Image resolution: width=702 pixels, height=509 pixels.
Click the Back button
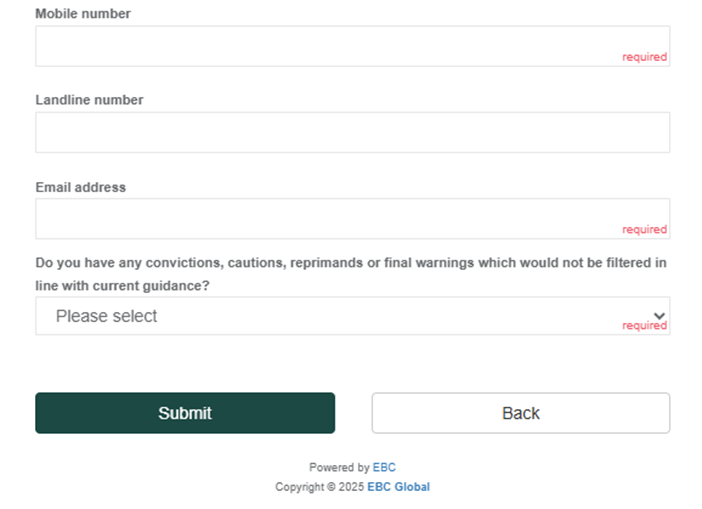point(520,413)
